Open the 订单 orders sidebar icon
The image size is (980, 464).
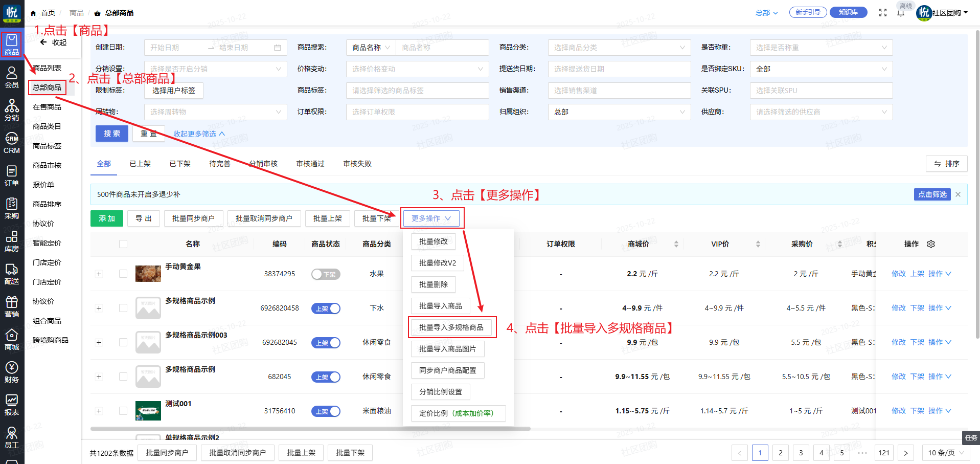point(11,175)
